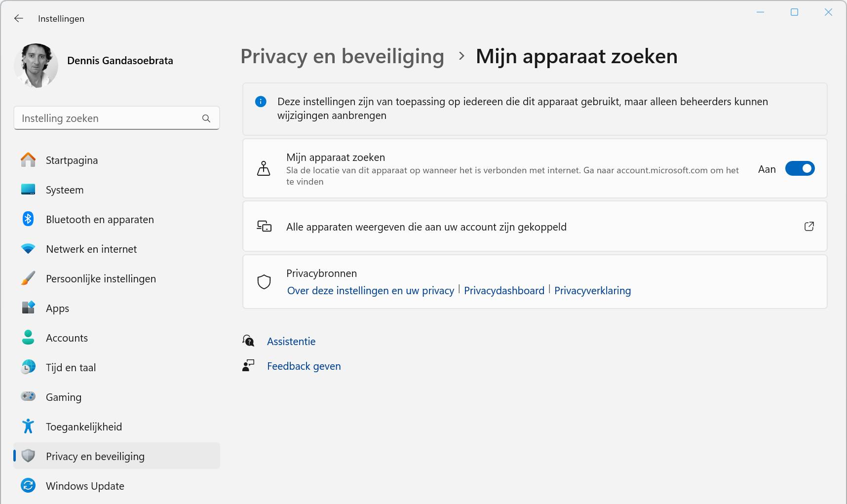
Task: Open external link icon for linked devices
Action: pos(809,227)
